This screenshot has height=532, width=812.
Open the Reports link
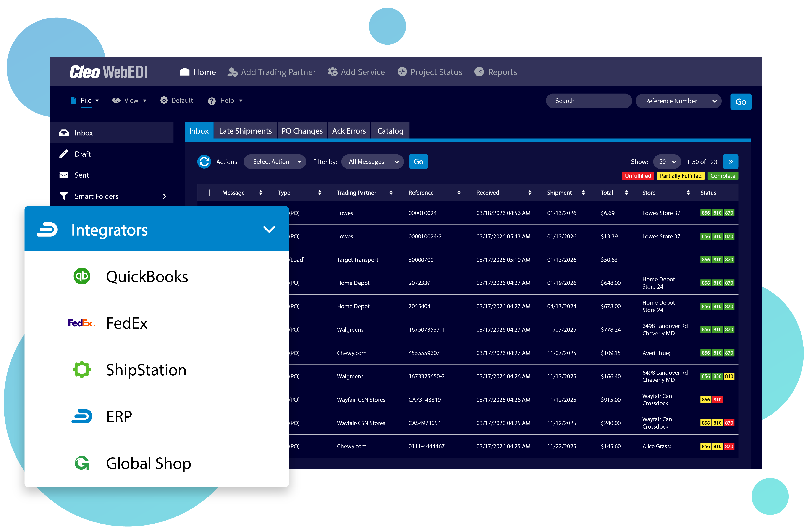pyautogui.click(x=496, y=72)
